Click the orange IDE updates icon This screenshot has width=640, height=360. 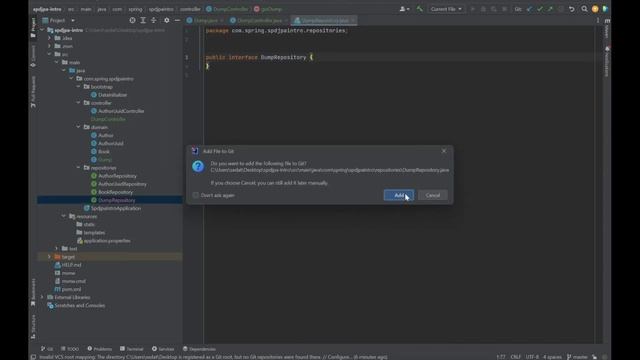(x=595, y=9)
